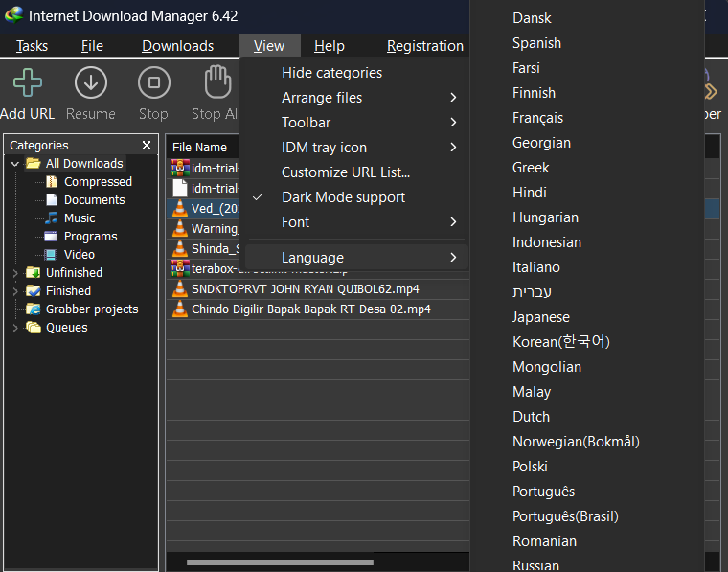
Task: Click the Stop All hand icon
Action: point(217,82)
